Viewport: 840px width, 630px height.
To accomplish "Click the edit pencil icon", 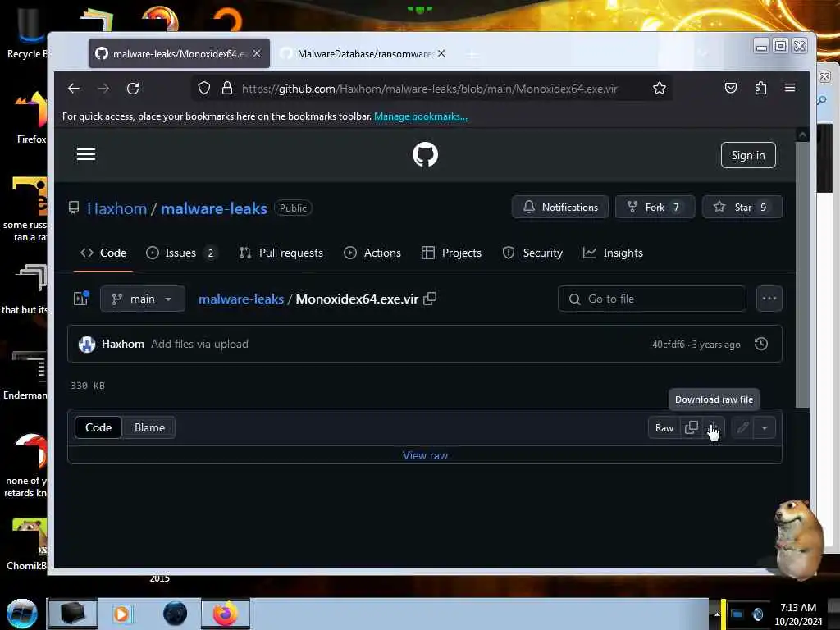I will [742, 427].
